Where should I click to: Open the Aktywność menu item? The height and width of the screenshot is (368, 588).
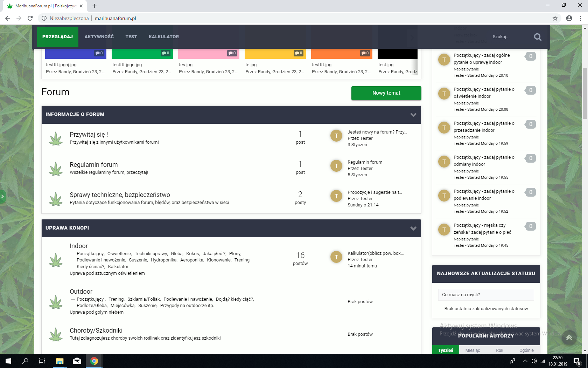(x=99, y=37)
